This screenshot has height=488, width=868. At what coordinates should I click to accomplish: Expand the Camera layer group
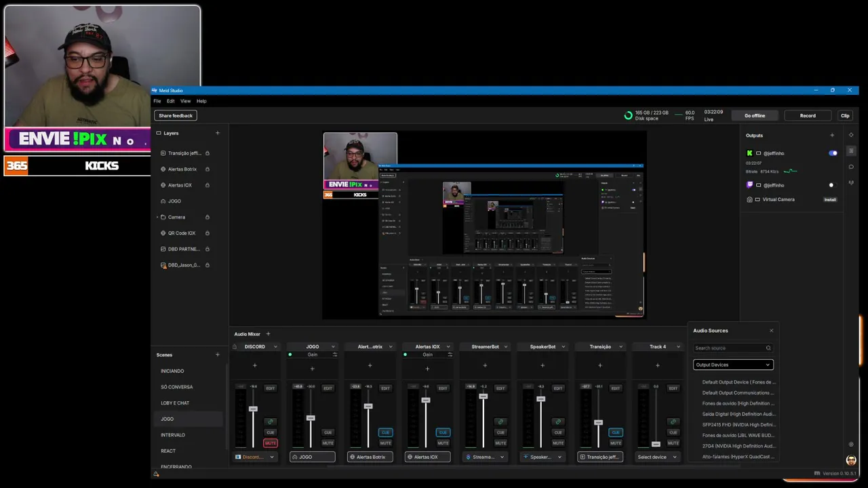(157, 217)
